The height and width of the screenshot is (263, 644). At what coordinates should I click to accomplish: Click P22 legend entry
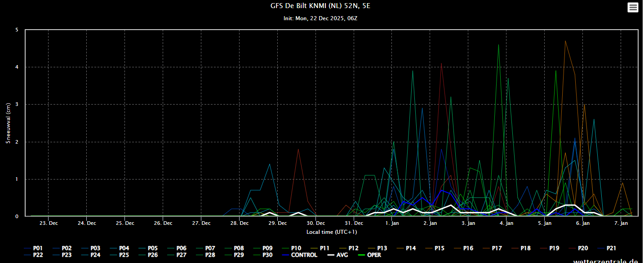point(34,255)
